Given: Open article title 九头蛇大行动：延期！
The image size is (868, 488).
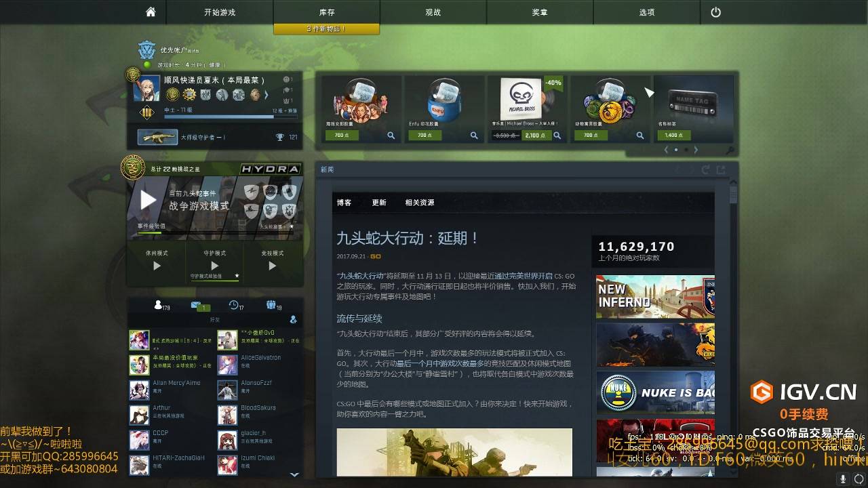Looking at the screenshot, I should coord(408,238).
